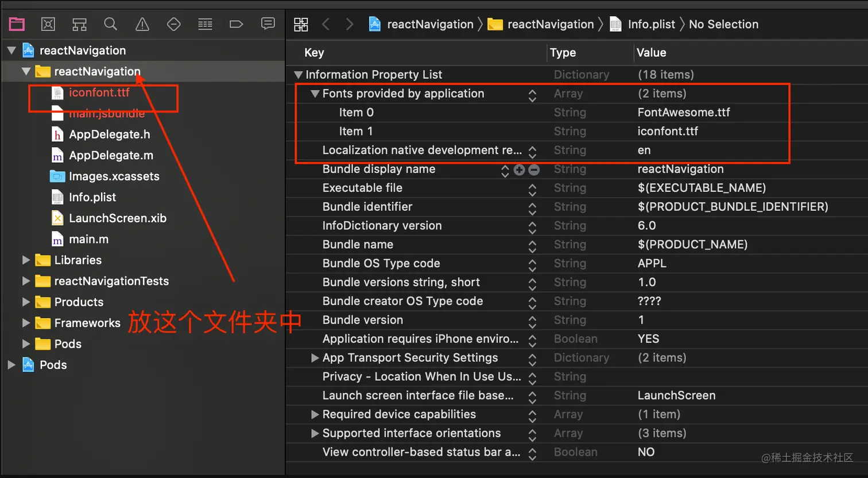This screenshot has width=868, height=478.
Task: Click the APPL Bundle OS Type value
Action: click(652, 264)
